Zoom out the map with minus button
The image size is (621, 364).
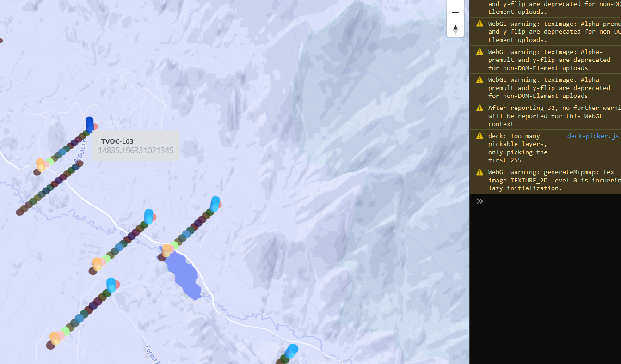(455, 12)
